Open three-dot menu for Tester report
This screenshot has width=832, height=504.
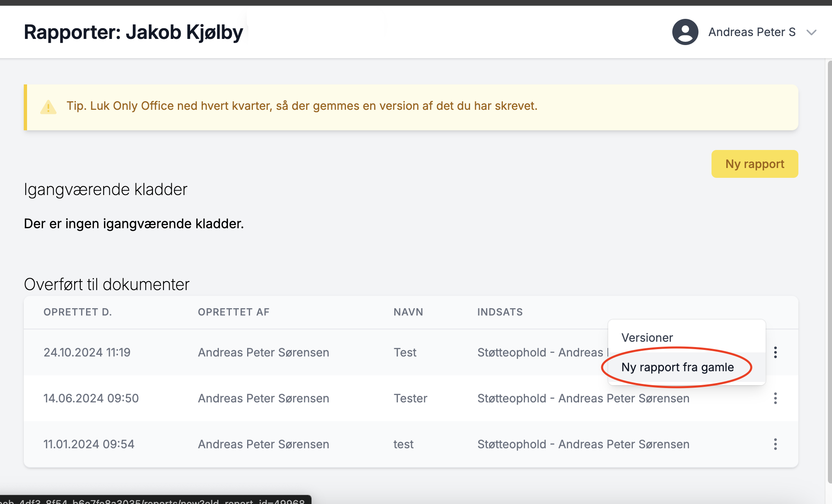pyautogui.click(x=775, y=398)
